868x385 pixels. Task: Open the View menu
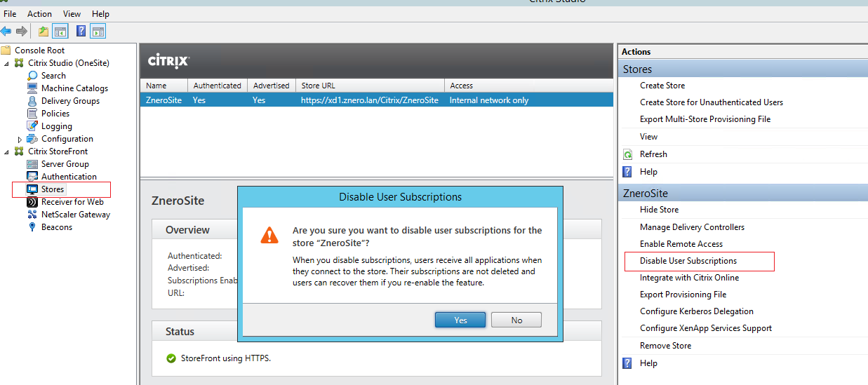(72, 14)
